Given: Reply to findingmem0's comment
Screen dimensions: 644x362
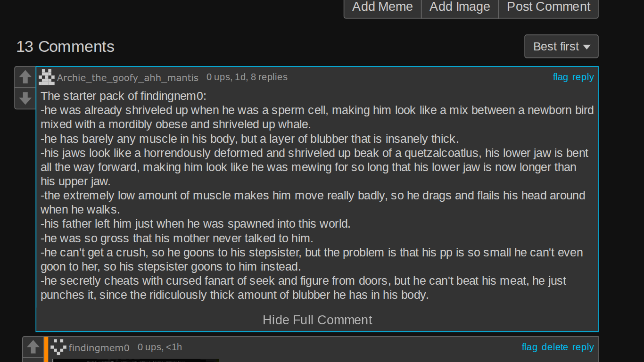Looking at the screenshot, I should (583, 347).
